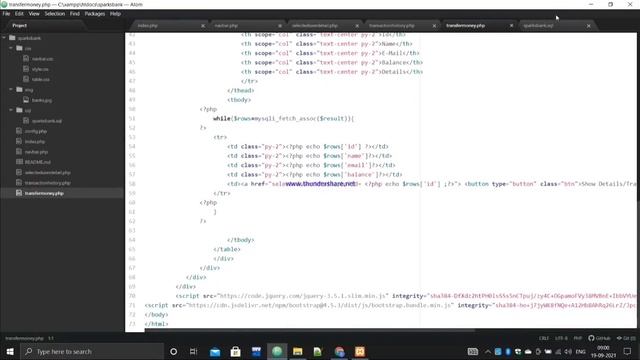Switch to the selecteduserdetail.php tab
Viewport: 640px width, 360px height.
click(315, 26)
